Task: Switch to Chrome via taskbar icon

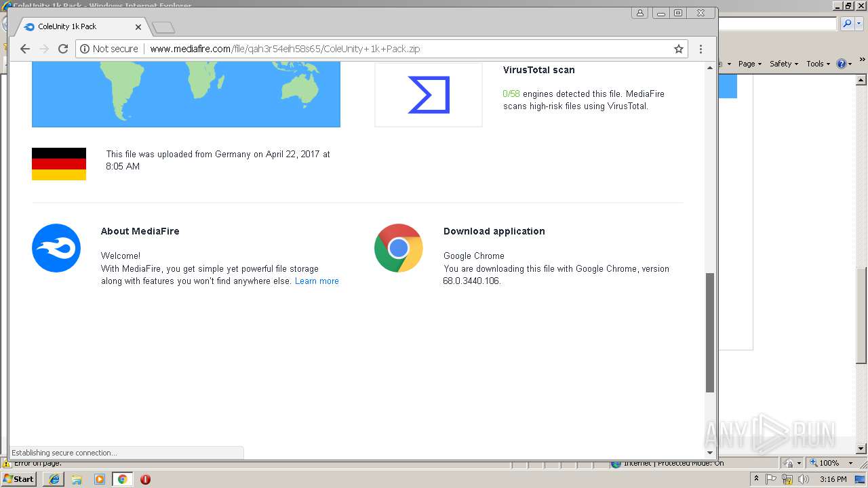Action: point(122,479)
